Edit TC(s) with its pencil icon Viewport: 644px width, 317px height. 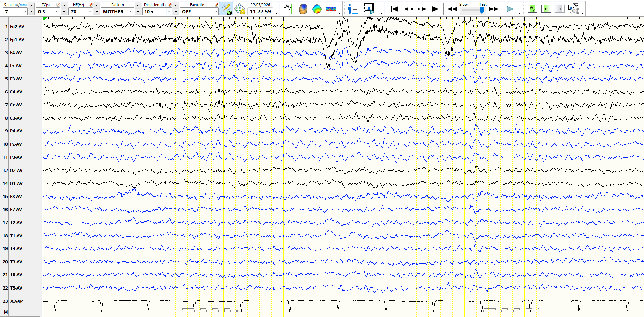[58, 5]
